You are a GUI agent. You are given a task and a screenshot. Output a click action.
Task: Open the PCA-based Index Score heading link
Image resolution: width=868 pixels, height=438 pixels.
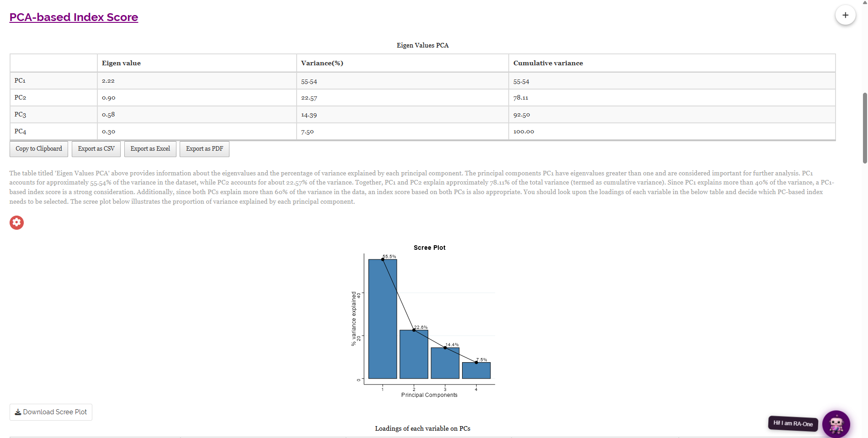(74, 17)
